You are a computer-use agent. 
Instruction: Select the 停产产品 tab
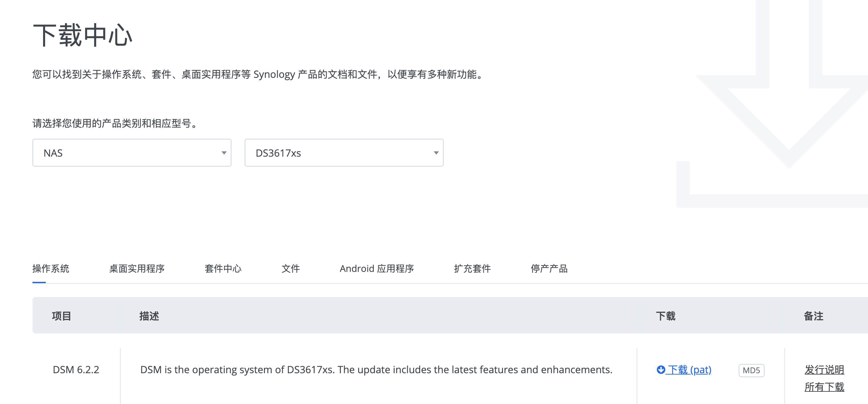click(x=549, y=268)
